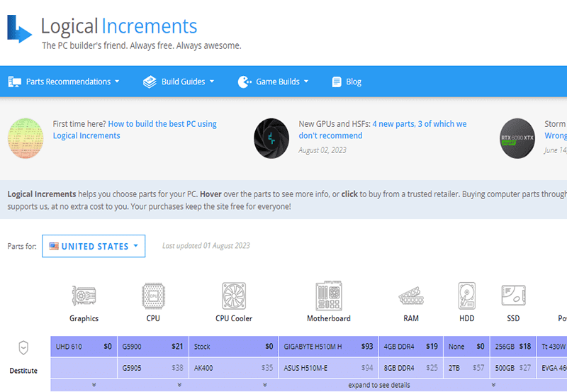Click the Motherboard column label

click(x=329, y=318)
